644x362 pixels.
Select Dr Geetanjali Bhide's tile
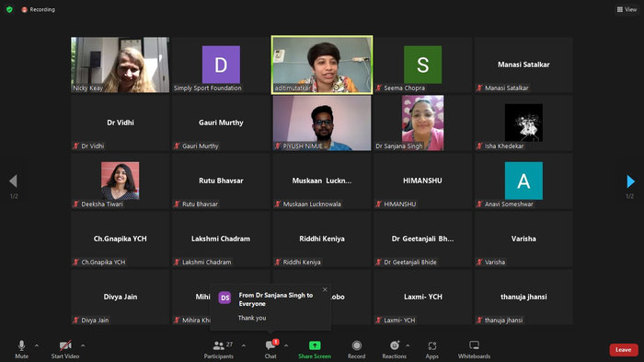[422, 239]
